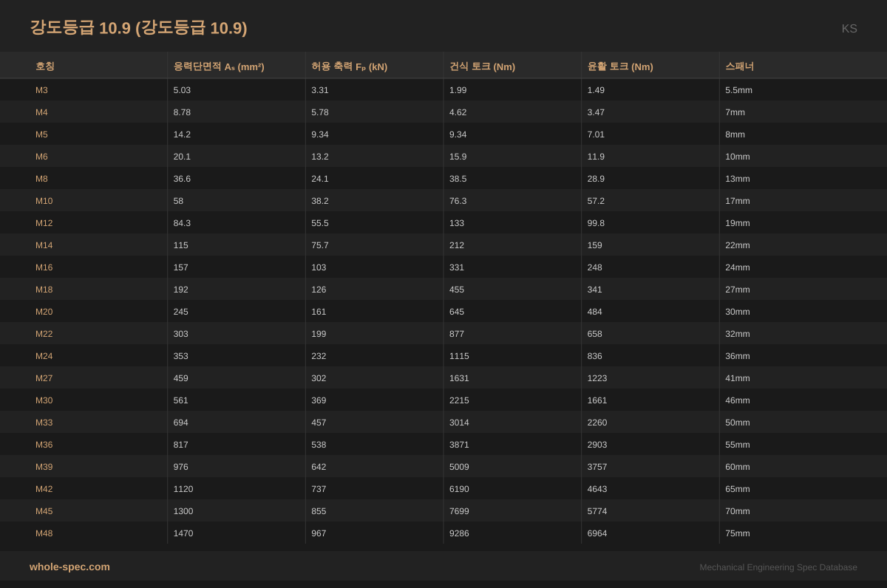Select the M30 row in the table

point(44,400)
